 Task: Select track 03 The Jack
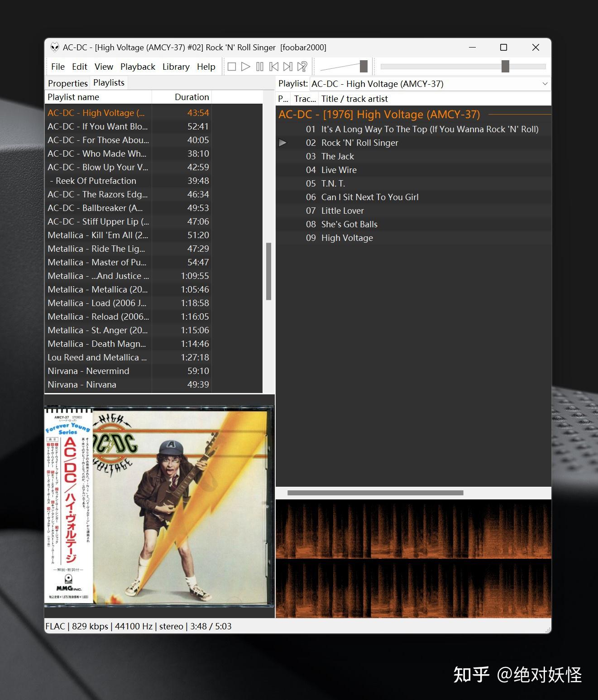[413, 156]
